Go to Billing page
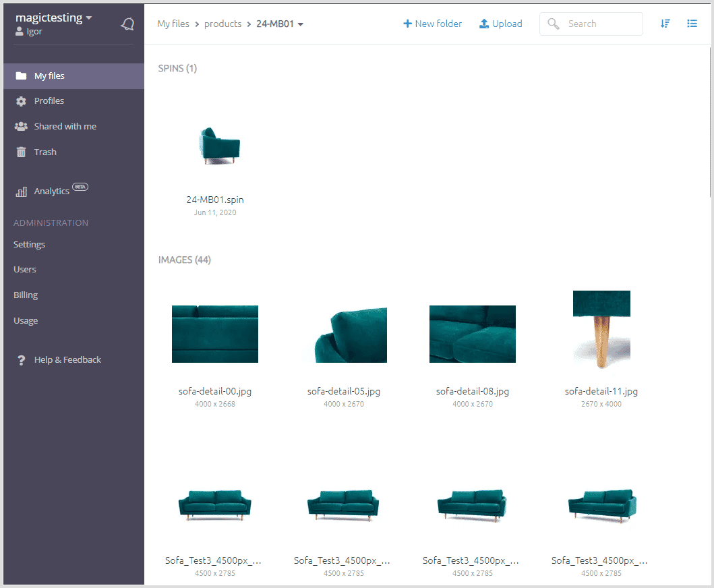Viewport: 714px width, 588px height. (x=26, y=295)
